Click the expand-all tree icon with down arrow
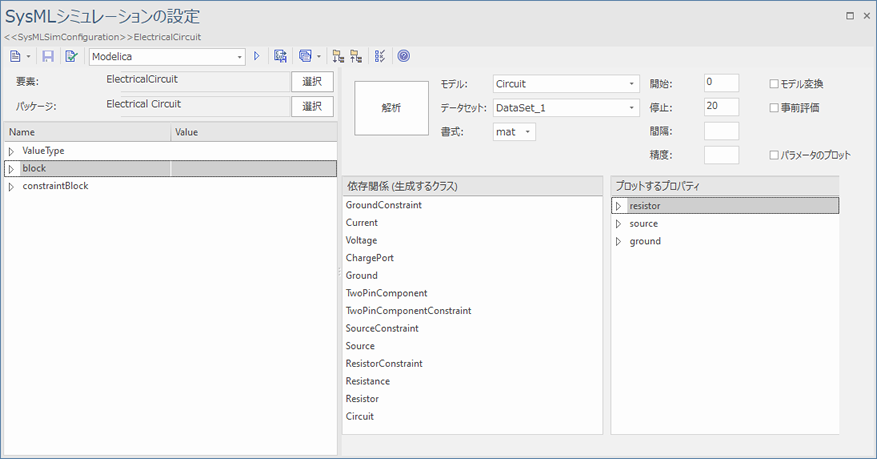 coord(337,56)
